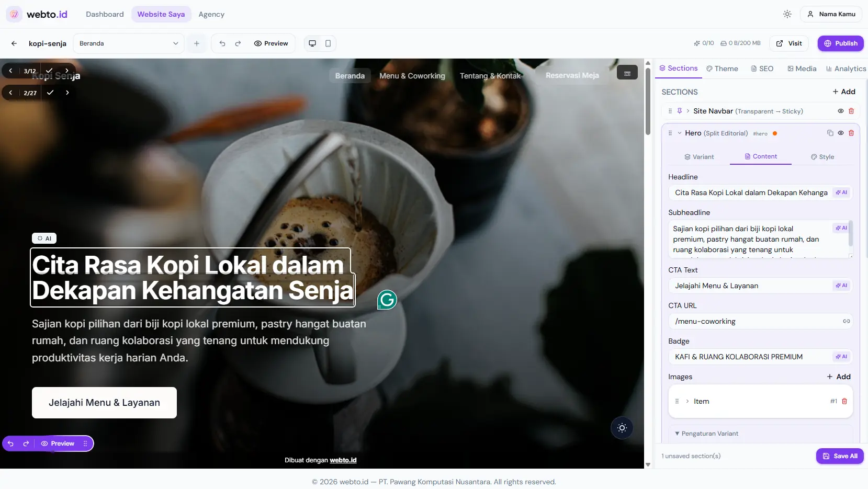868x489 pixels.
Task: Open the Analytics tab
Action: (846, 69)
